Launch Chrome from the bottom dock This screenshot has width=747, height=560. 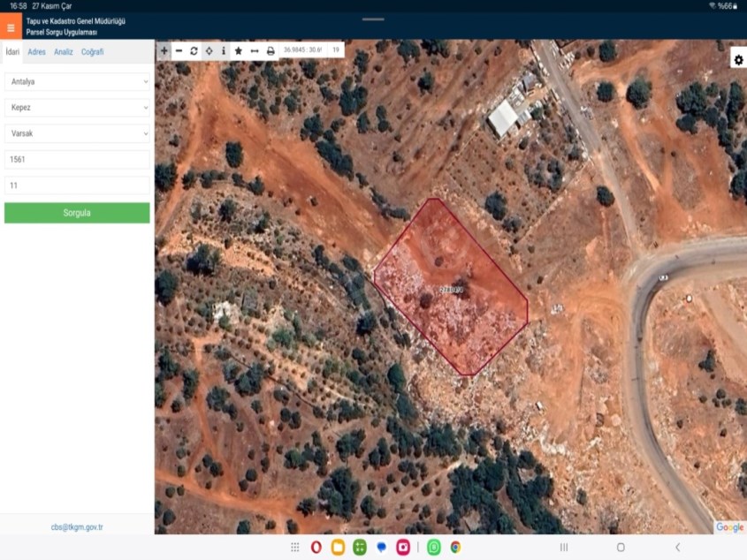point(455,548)
